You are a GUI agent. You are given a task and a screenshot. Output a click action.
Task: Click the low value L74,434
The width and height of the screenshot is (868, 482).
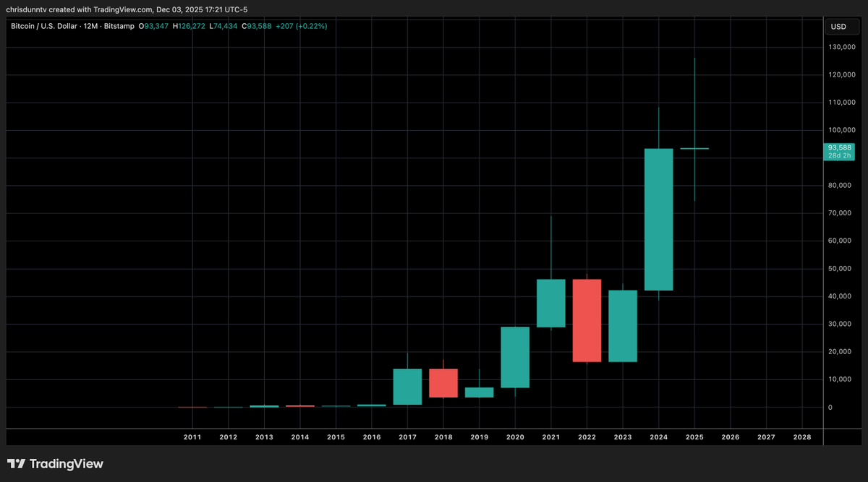pos(223,26)
